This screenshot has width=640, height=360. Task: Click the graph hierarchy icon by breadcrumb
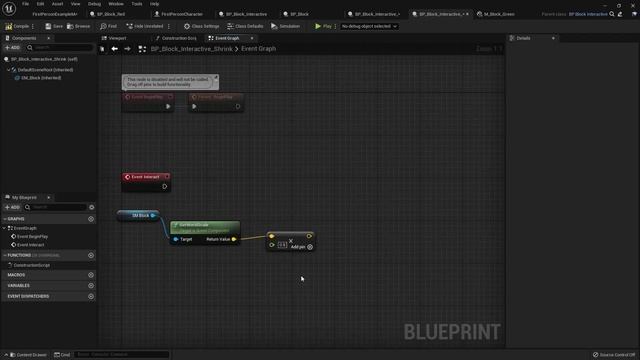pyautogui.click(x=142, y=49)
